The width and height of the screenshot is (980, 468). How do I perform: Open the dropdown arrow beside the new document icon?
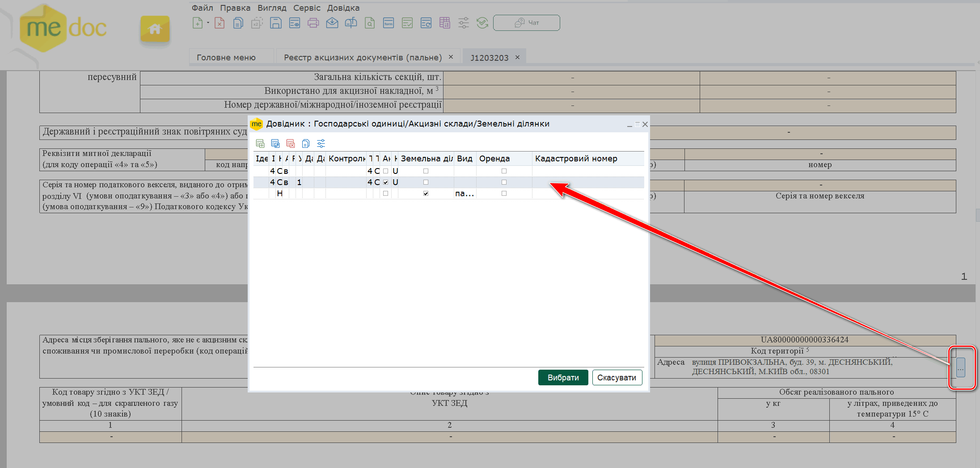tap(208, 23)
